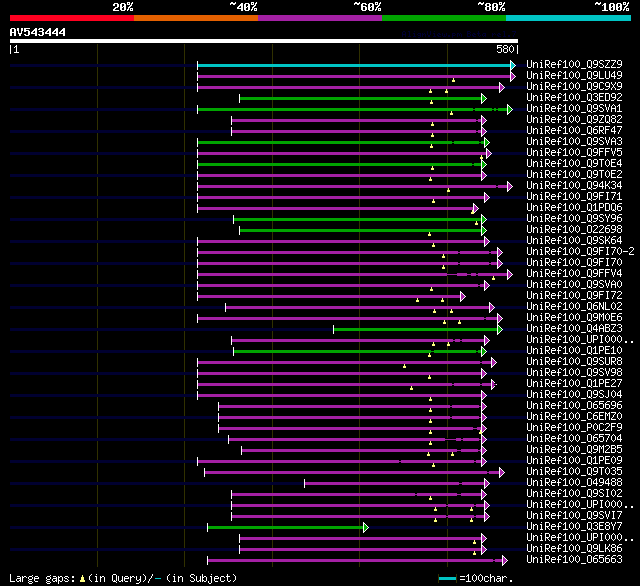Select the UniRef100_Q9SVI7 label

coord(574,516)
